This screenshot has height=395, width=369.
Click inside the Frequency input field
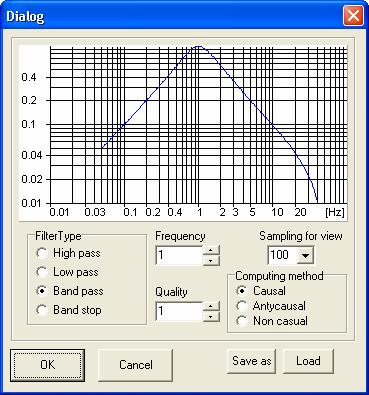[x=179, y=256]
